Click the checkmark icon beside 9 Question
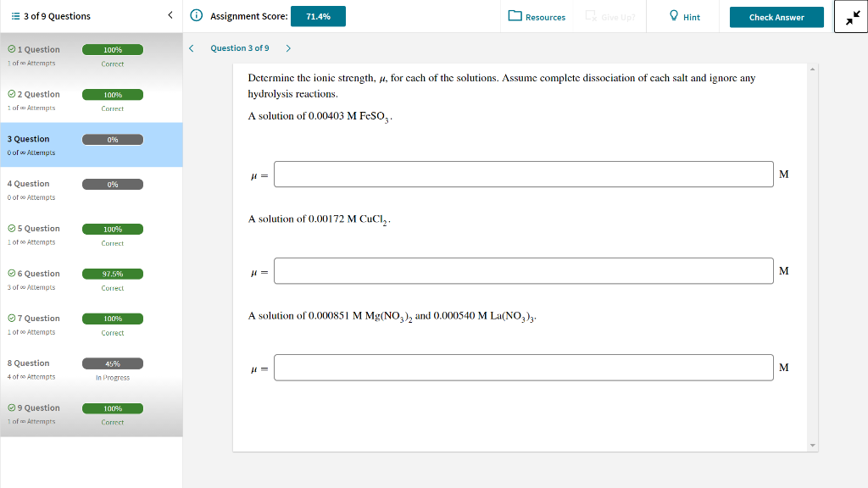 (12, 408)
